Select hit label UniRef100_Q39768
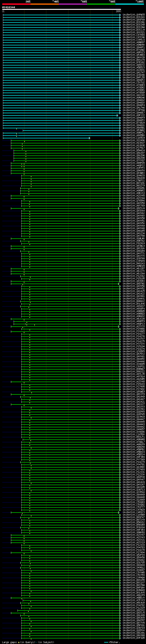This screenshot has width=146, height=644. pyautogui.click(x=134, y=259)
